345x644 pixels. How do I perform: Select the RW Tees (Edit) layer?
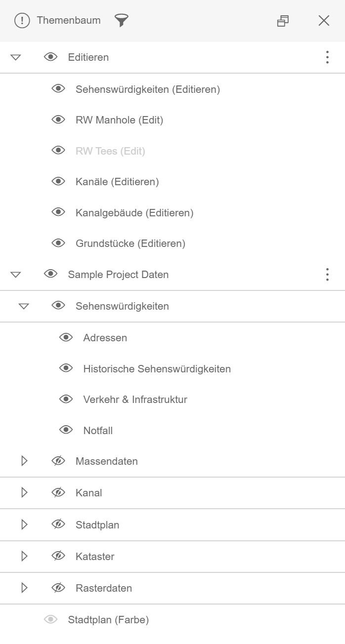[109, 151]
